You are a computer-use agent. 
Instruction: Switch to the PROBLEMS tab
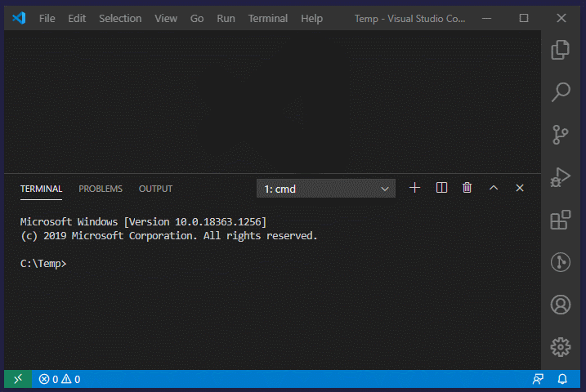(x=101, y=189)
